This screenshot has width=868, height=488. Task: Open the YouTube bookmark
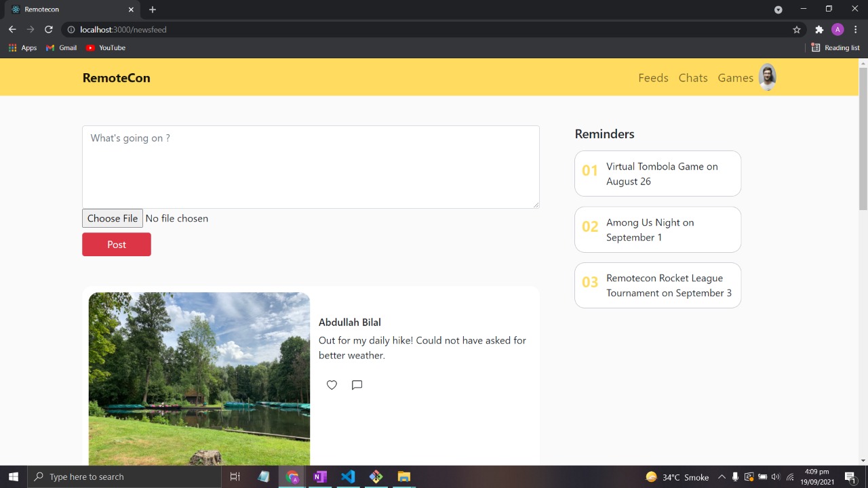point(106,48)
